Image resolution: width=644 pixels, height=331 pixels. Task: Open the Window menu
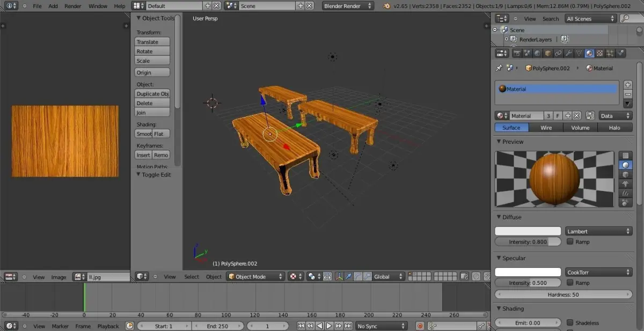pyautogui.click(x=98, y=6)
